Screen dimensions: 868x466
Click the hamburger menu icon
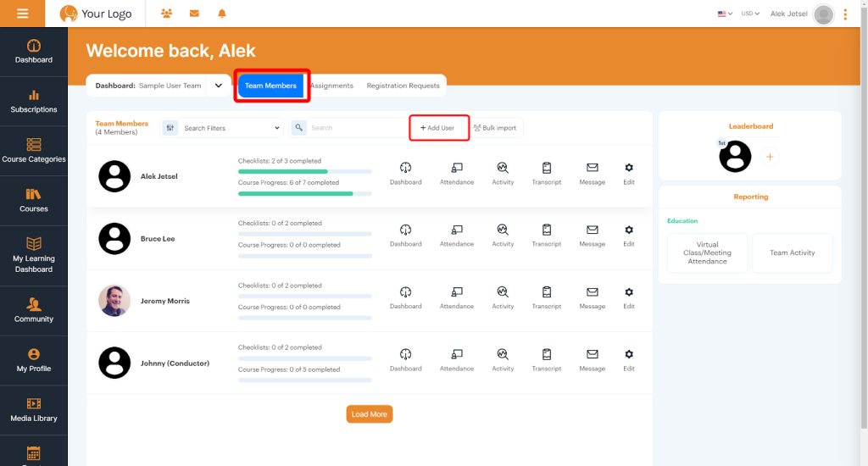click(22, 14)
